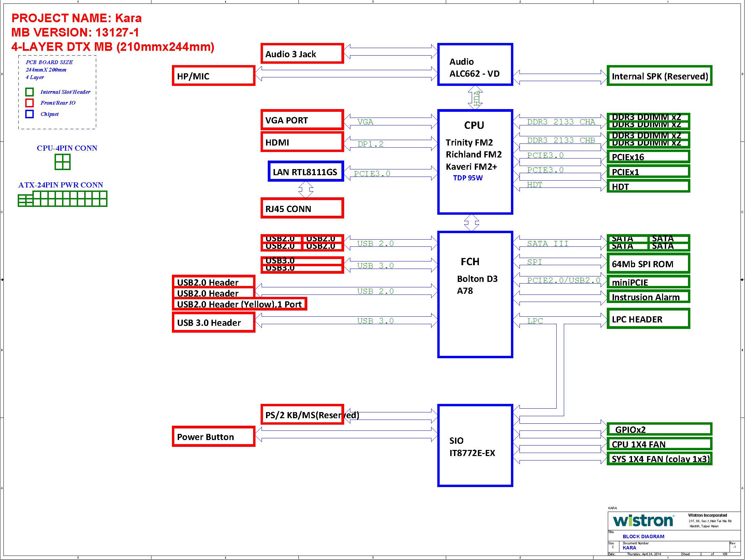Click the red Front/Rear IO legend square

(x=30, y=103)
